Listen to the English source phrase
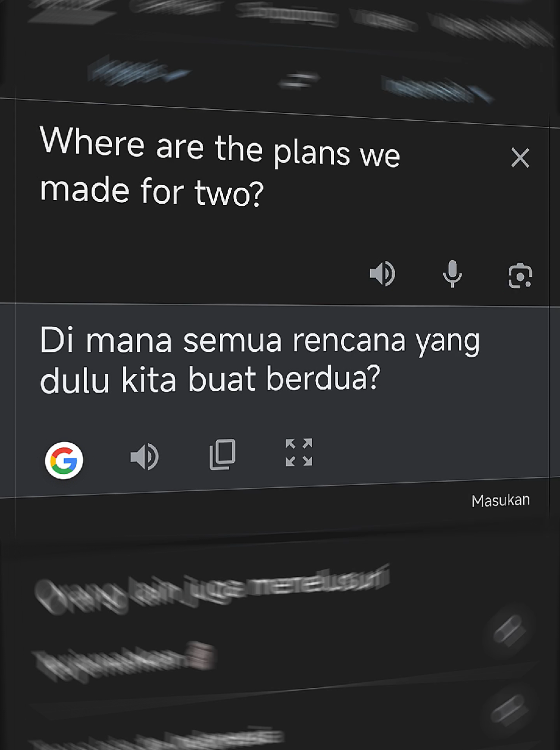The height and width of the screenshot is (750, 560). coord(383,274)
